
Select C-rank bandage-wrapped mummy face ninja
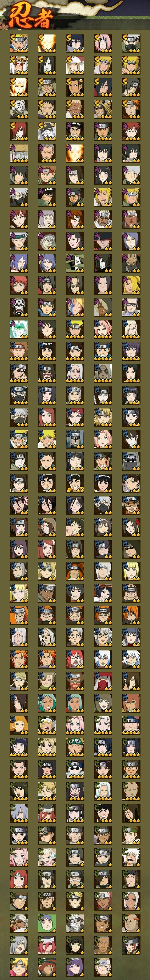click(x=75, y=923)
